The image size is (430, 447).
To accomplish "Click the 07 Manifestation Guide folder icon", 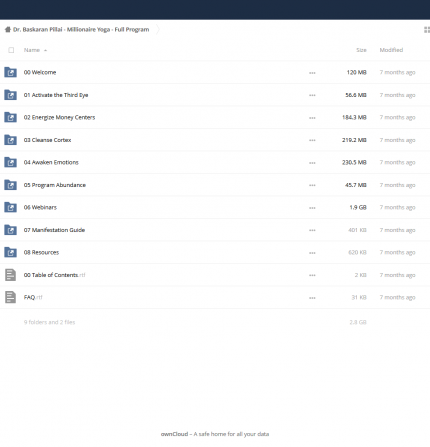I will click(x=11, y=230).
